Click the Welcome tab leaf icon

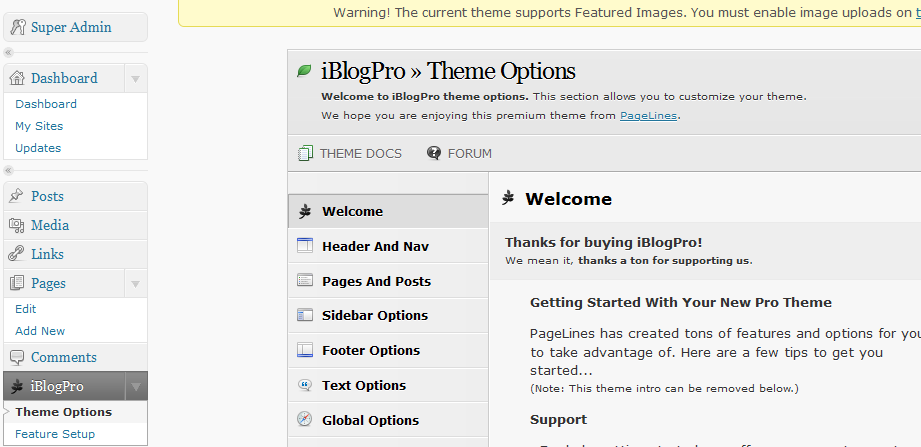304,211
